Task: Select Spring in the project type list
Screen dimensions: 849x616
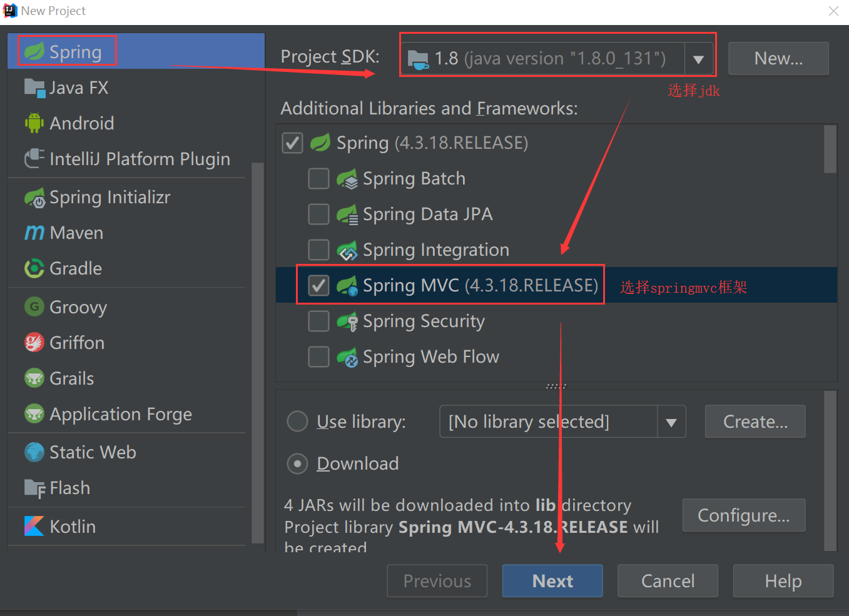Action: pos(136,51)
